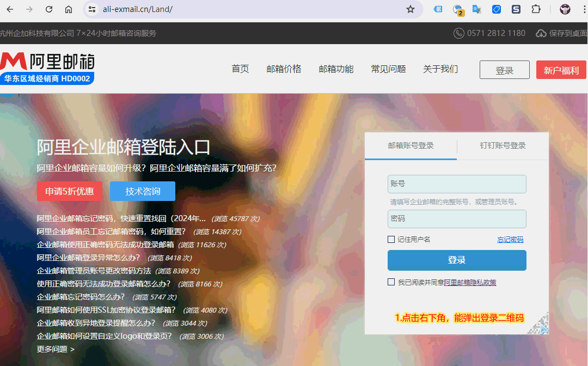The height and width of the screenshot is (366, 588).
Task: Open article 企业邮箱收到异地登录提醒怎么办？
Action: 96,324
